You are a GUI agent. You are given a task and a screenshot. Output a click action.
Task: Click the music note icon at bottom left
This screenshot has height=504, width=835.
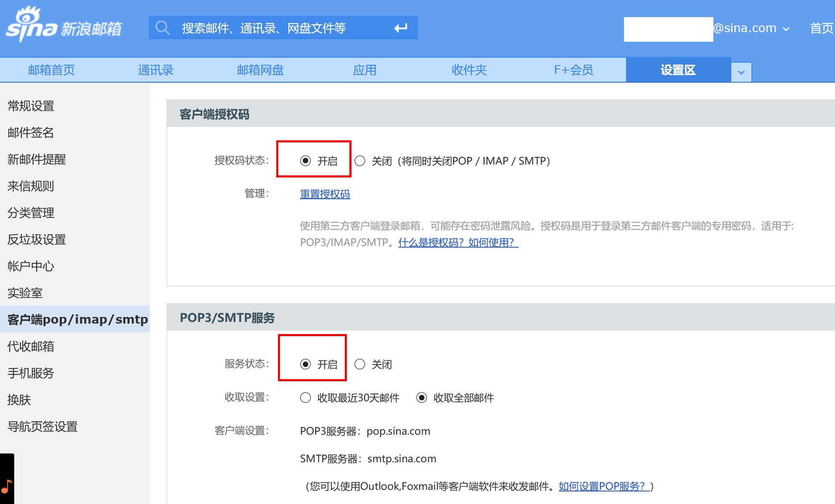coord(7,486)
